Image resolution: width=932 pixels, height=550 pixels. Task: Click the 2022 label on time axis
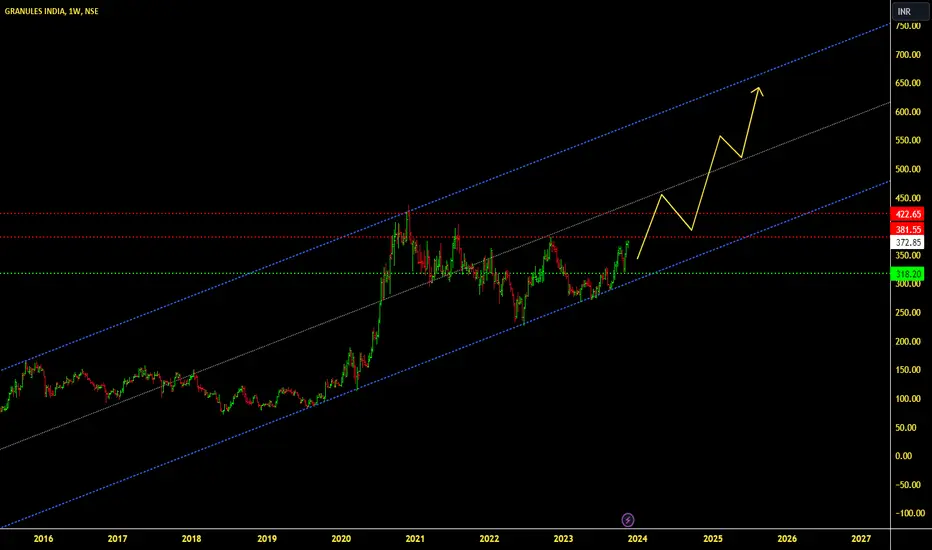pyautogui.click(x=489, y=539)
